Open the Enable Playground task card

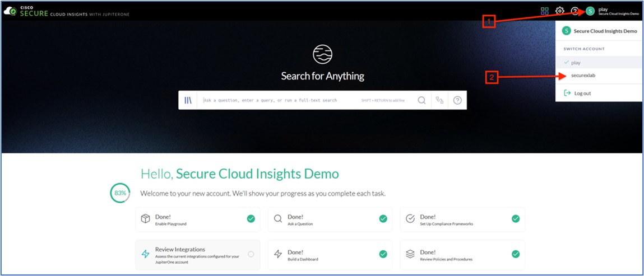coord(198,220)
